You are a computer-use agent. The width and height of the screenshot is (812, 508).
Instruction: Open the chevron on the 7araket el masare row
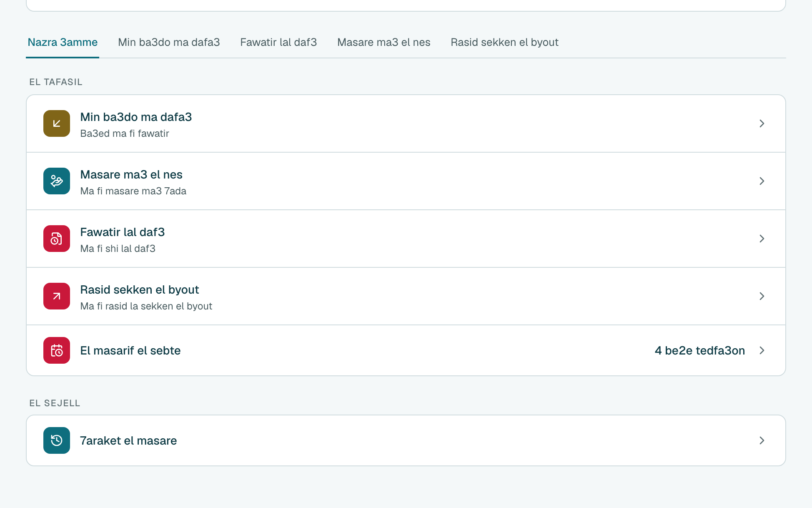[762, 440]
